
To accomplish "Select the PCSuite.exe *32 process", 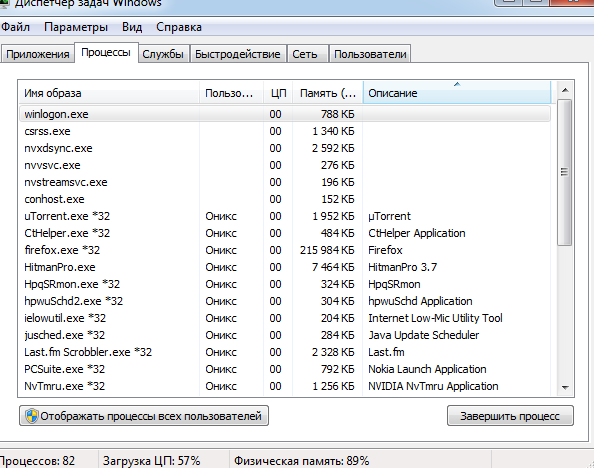I will coord(285,369).
